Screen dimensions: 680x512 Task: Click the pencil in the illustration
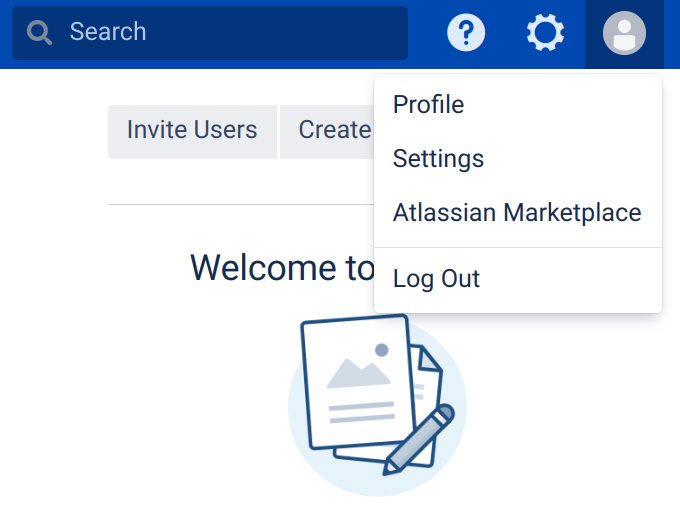[x=419, y=440]
